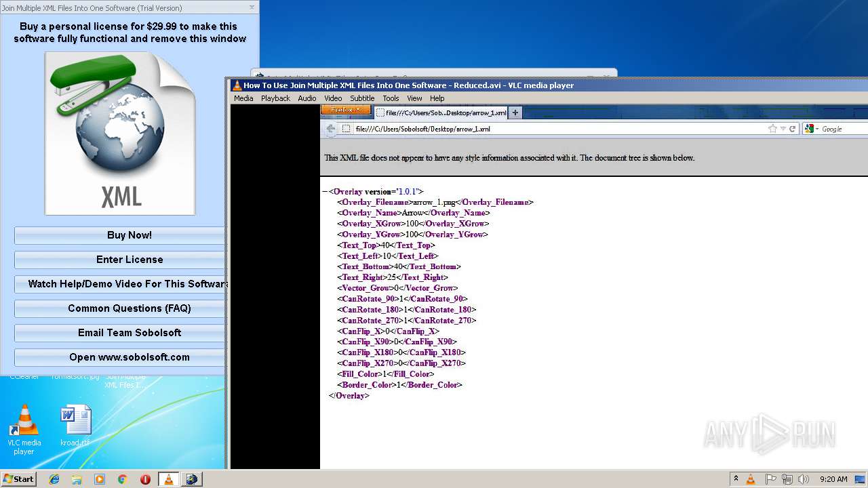Image resolution: width=868 pixels, height=488 pixels.
Task: Open Windows Explorer folder icon on taskbar
Action: 77,479
